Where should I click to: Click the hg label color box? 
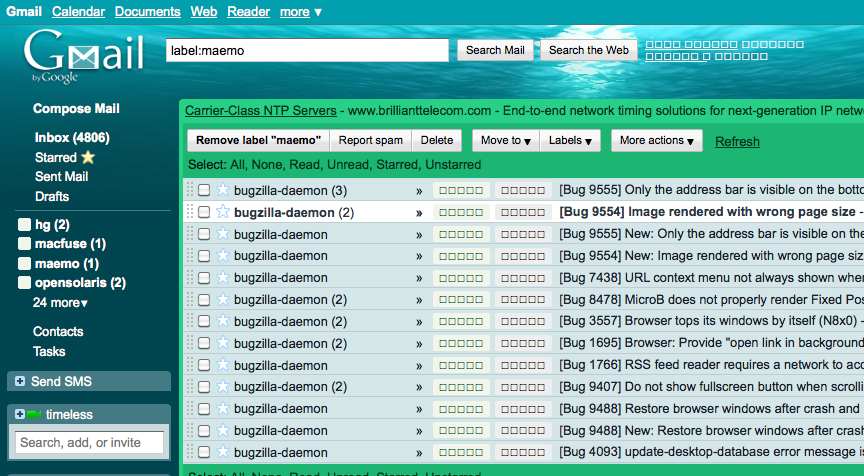click(x=24, y=224)
